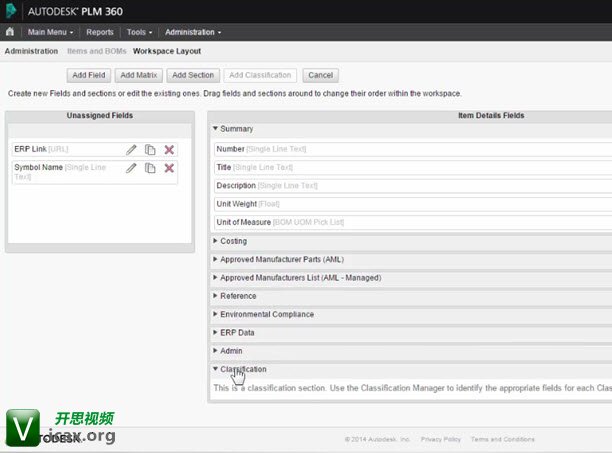Go to Administration breadcrumb

[x=31, y=51]
